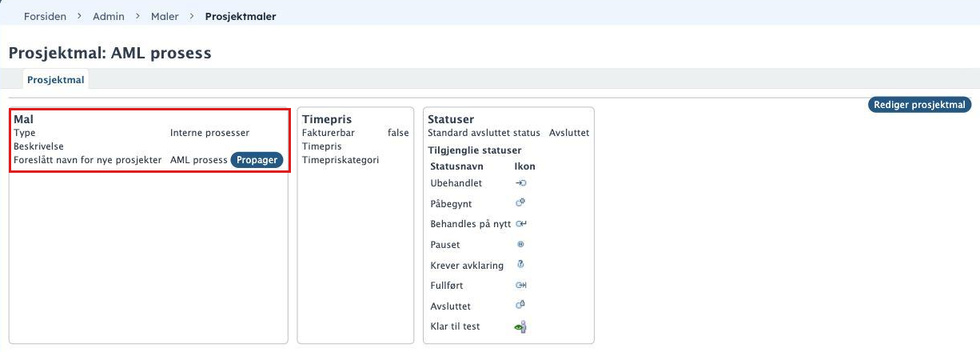Click the Rediger prosjektmal button

click(x=920, y=105)
